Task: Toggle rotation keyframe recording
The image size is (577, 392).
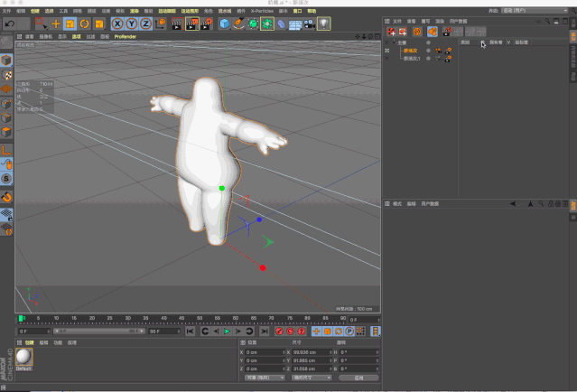Action: pos(339,331)
